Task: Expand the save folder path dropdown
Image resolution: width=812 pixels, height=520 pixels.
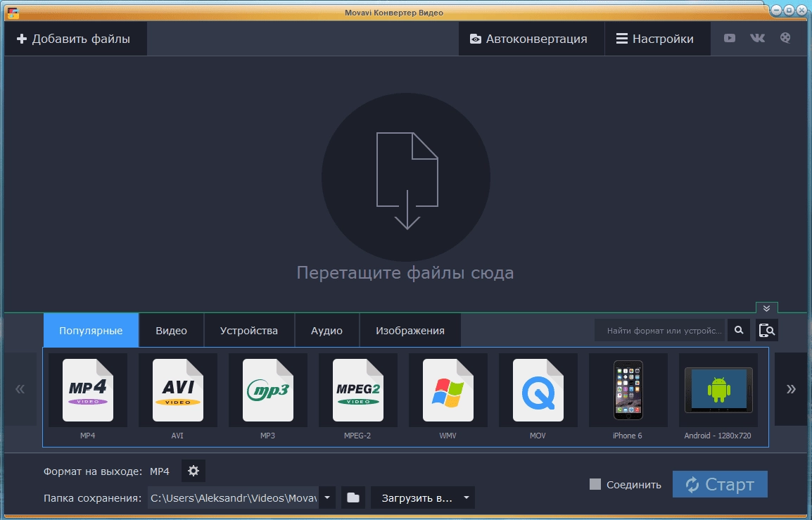Action: (x=327, y=497)
